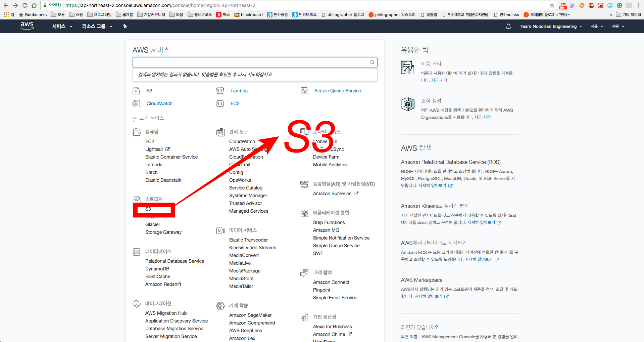The height and width of the screenshot is (342, 644).
Task: Reload the page with browser refresh
Action: 25,5
